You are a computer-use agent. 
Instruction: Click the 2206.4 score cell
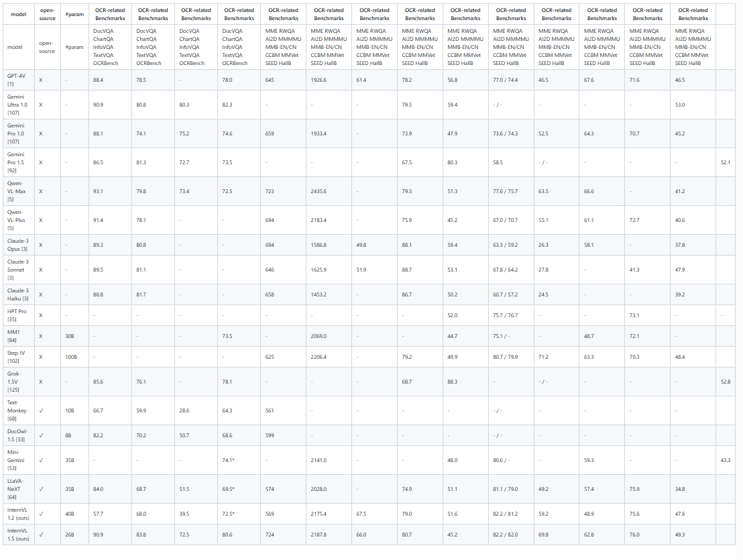[329, 357]
